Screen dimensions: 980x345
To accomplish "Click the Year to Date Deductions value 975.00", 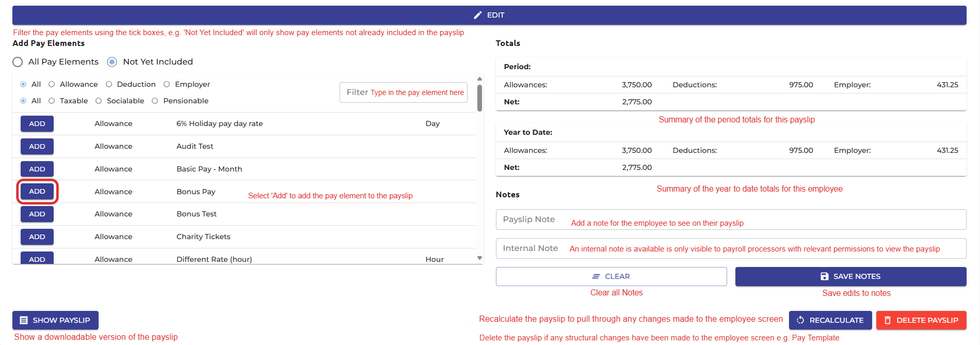I will click(801, 150).
